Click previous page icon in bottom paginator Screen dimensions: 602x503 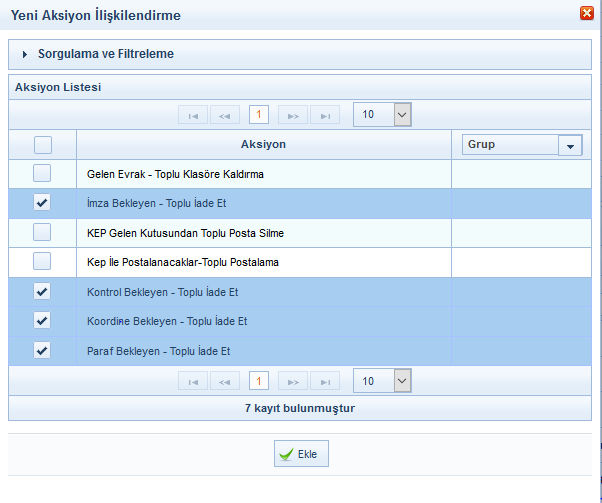coord(225,381)
